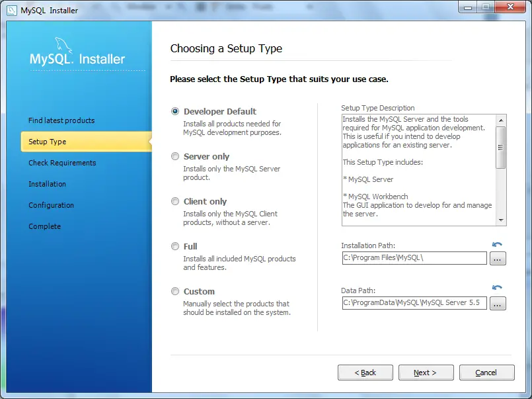Image resolution: width=532 pixels, height=399 pixels.
Task: Cancel the MySQL installation
Action: coord(486,373)
